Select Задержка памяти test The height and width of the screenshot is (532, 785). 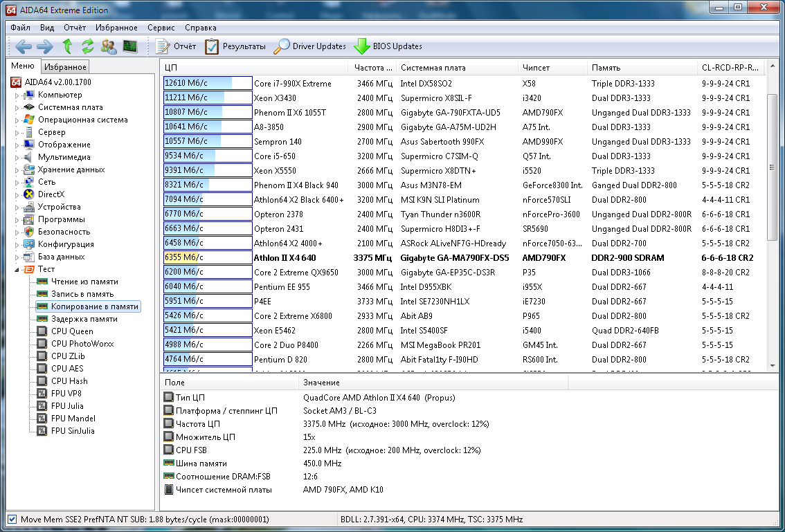click(84, 319)
